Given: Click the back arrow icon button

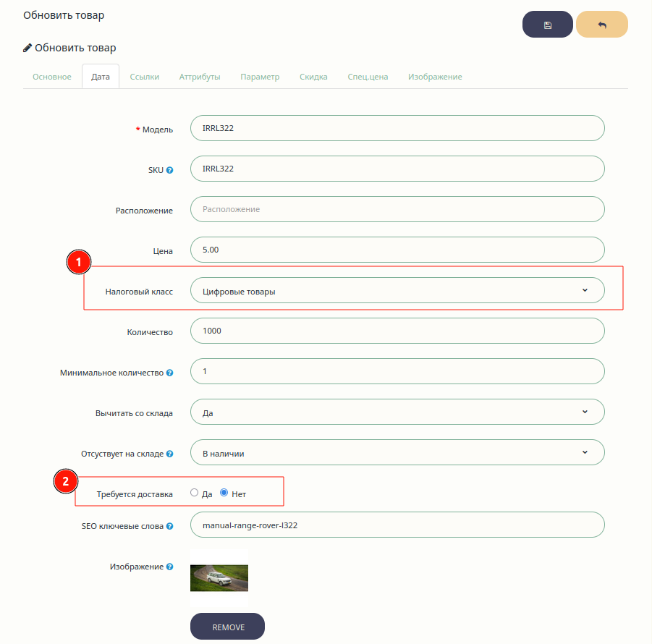Looking at the screenshot, I should pyautogui.click(x=601, y=25).
